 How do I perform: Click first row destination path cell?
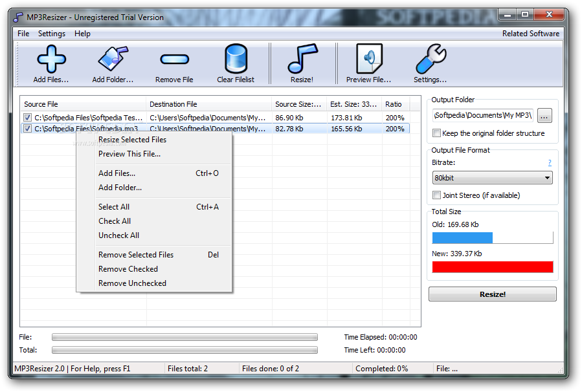pos(208,118)
